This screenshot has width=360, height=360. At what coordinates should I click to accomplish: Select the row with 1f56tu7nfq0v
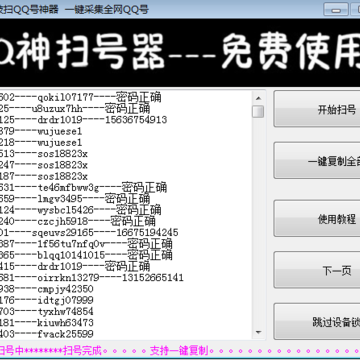pos(86,244)
